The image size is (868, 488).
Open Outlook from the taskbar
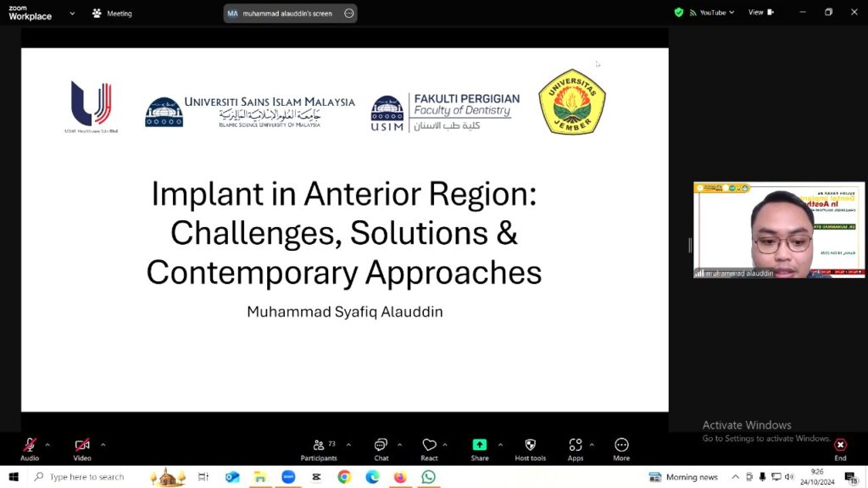pyautogui.click(x=232, y=477)
